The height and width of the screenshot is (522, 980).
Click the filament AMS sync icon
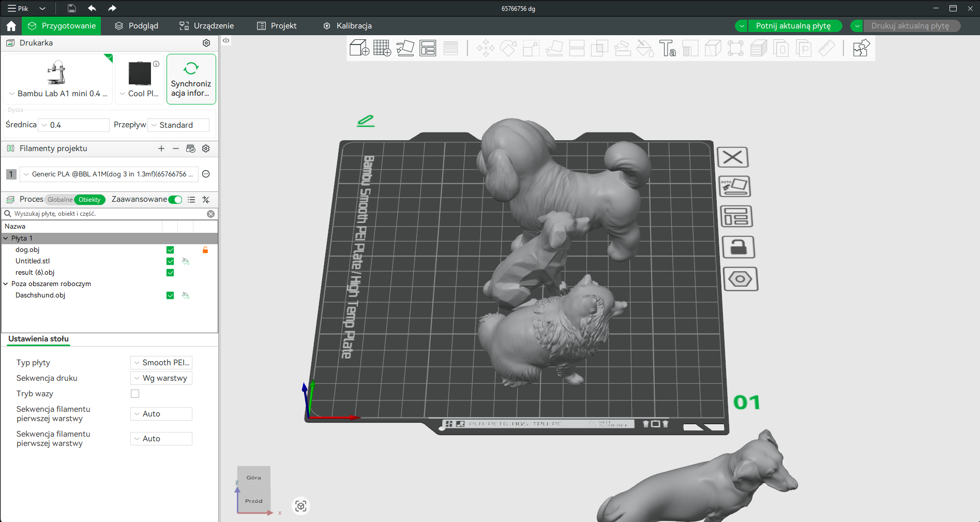(x=191, y=148)
